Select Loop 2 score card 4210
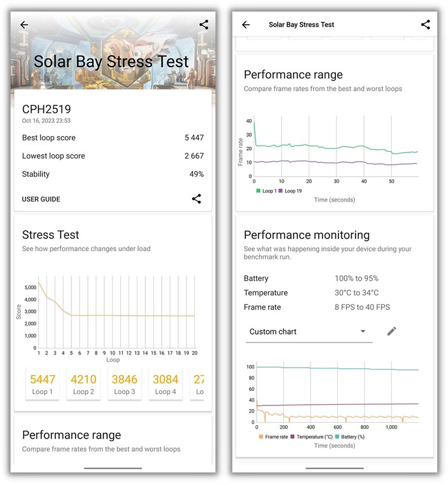Viewport: 448px width, 484px height. (x=84, y=384)
